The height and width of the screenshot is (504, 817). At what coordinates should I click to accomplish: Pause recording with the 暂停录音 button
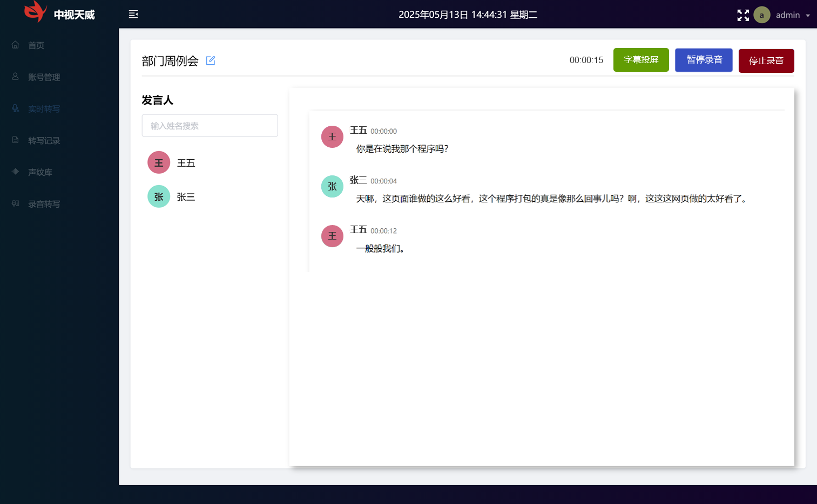pyautogui.click(x=704, y=60)
